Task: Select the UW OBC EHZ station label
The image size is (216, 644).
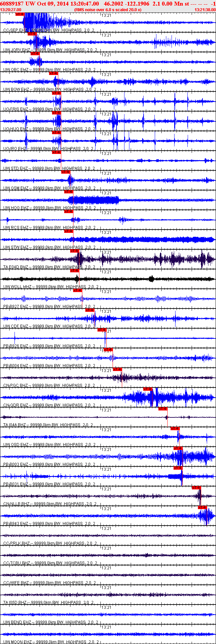Action: (16, 70)
